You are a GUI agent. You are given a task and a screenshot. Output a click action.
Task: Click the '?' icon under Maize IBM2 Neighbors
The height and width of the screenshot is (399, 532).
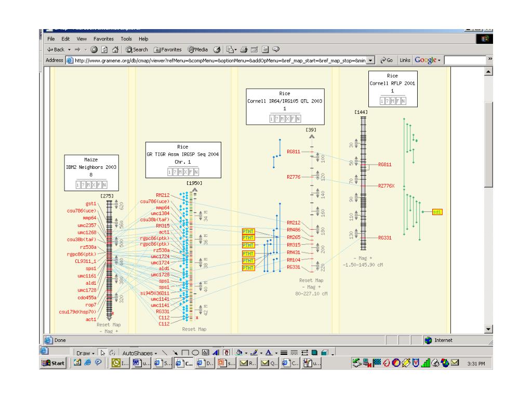click(83, 185)
